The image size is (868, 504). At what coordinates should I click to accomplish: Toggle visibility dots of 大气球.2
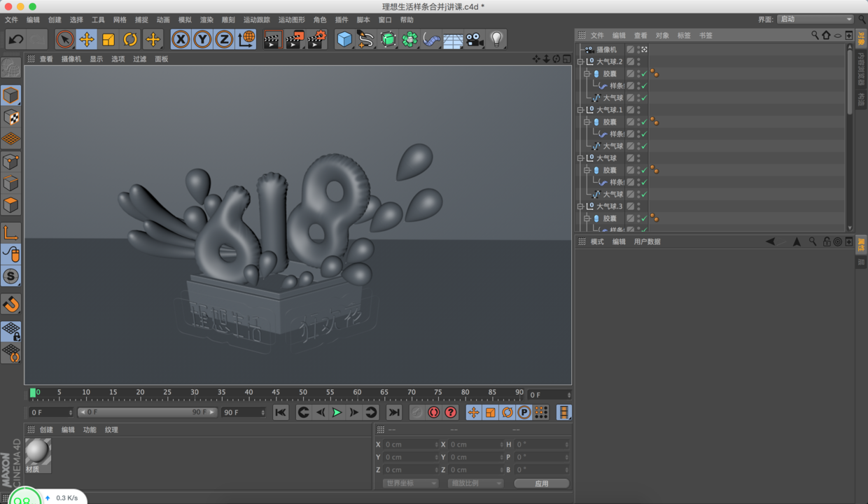[638, 62]
